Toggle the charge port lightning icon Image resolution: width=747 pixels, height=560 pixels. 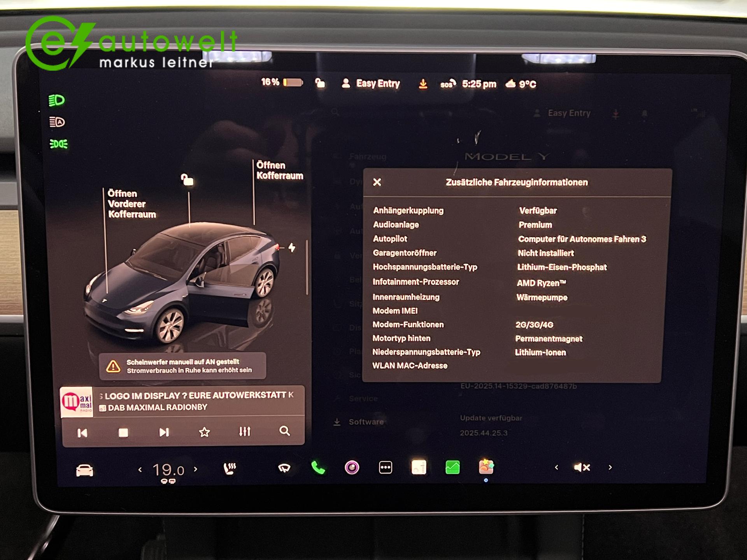point(292,248)
